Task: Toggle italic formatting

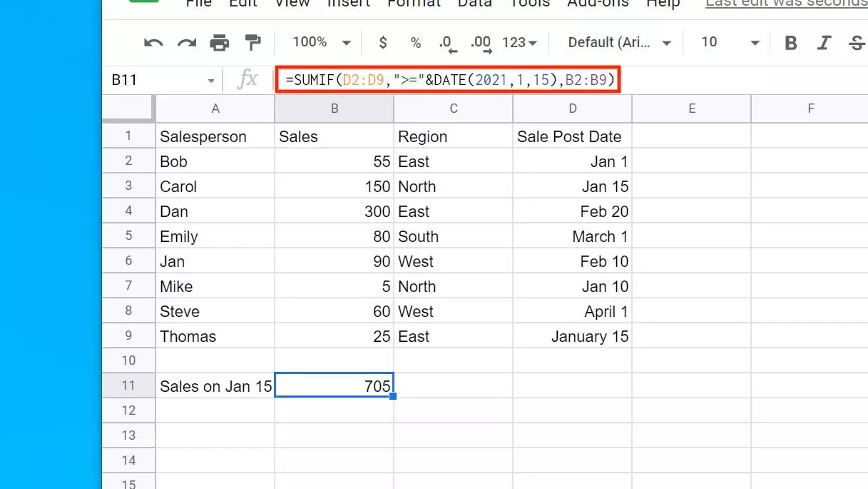Action: [x=824, y=43]
